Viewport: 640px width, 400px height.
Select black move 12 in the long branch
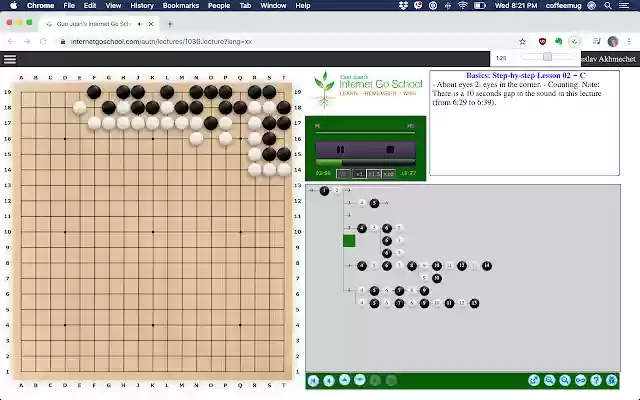click(x=462, y=266)
